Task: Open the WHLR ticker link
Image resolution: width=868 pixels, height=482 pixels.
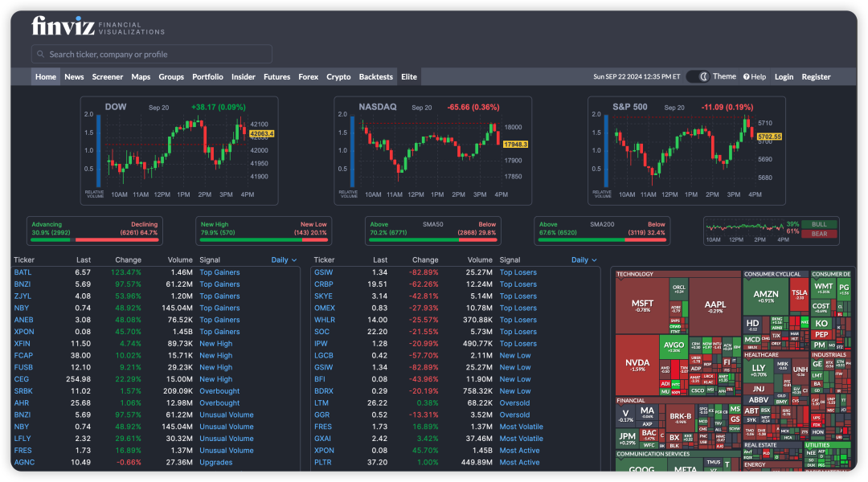Action: (325, 320)
